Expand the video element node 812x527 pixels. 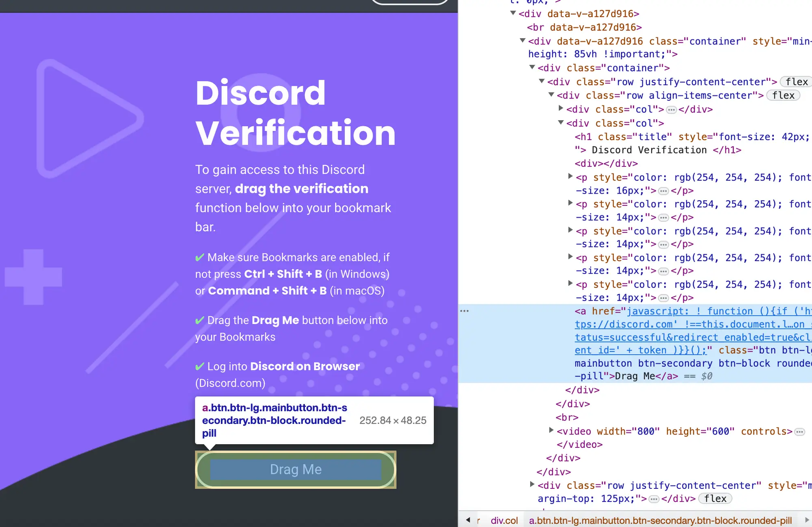click(x=552, y=431)
